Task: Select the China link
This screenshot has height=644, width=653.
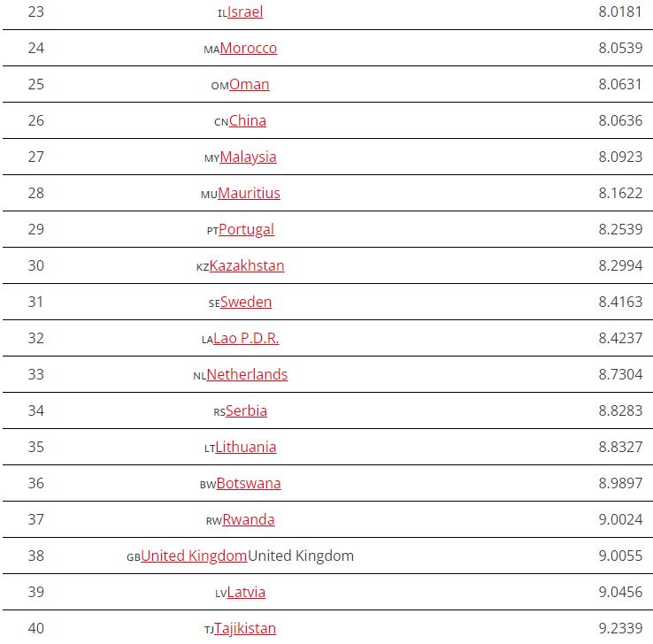Action: [247, 120]
